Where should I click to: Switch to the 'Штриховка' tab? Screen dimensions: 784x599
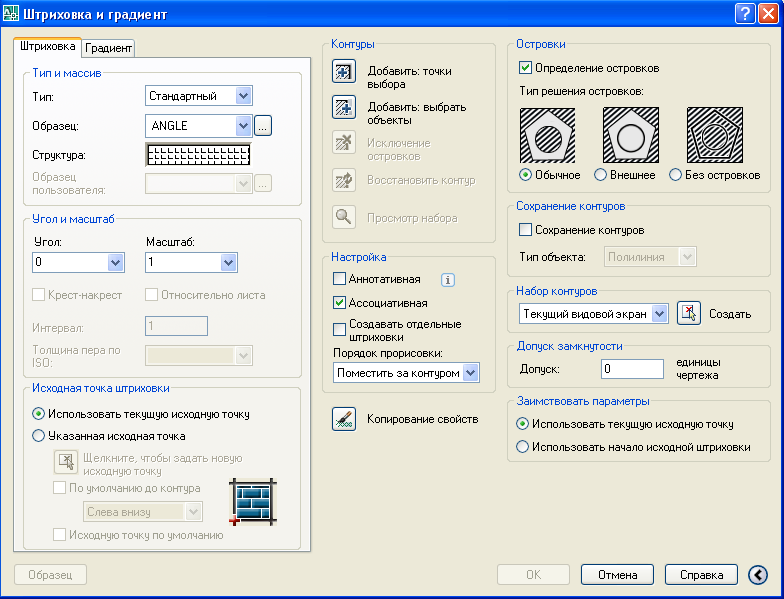48,46
